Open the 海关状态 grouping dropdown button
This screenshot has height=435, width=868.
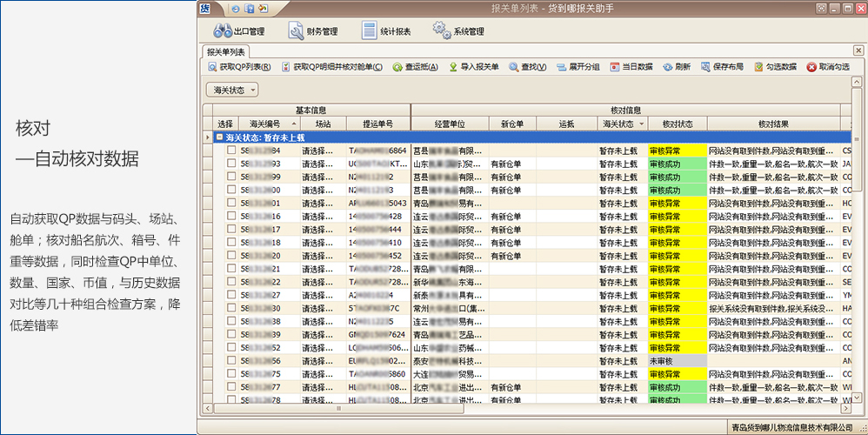232,90
